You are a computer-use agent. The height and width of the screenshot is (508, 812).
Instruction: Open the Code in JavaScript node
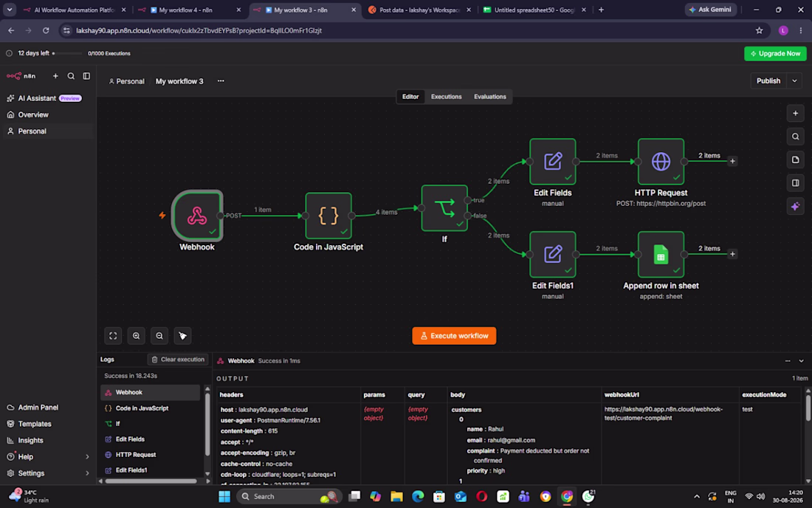coord(328,216)
